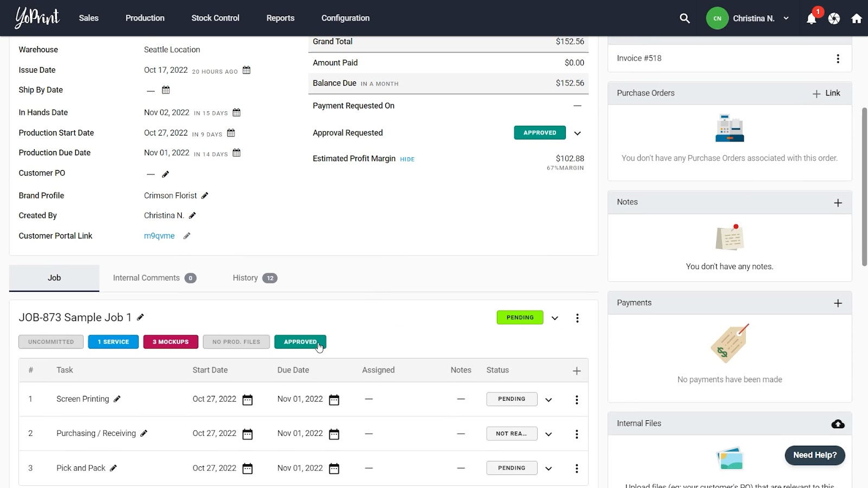Open Pick and Pack row three-dot menu
The image size is (868, 488).
coord(577,468)
